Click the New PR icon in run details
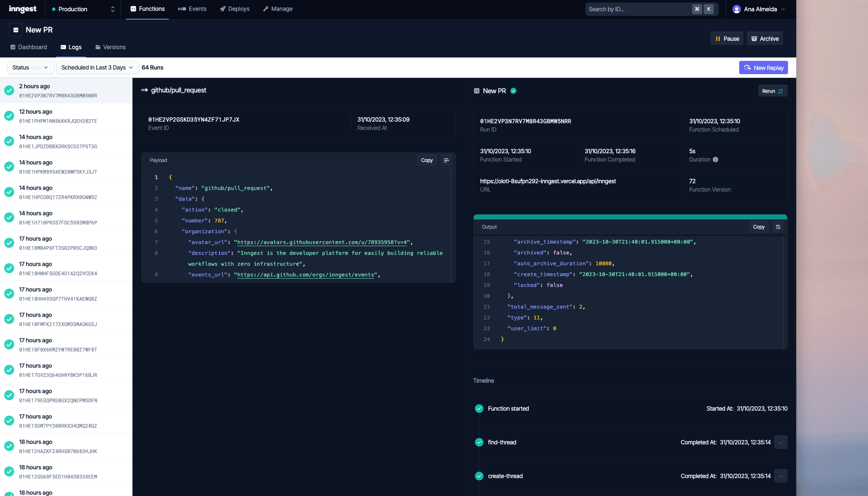The width and height of the screenshot is (868, 496). [x=477, y=91]
